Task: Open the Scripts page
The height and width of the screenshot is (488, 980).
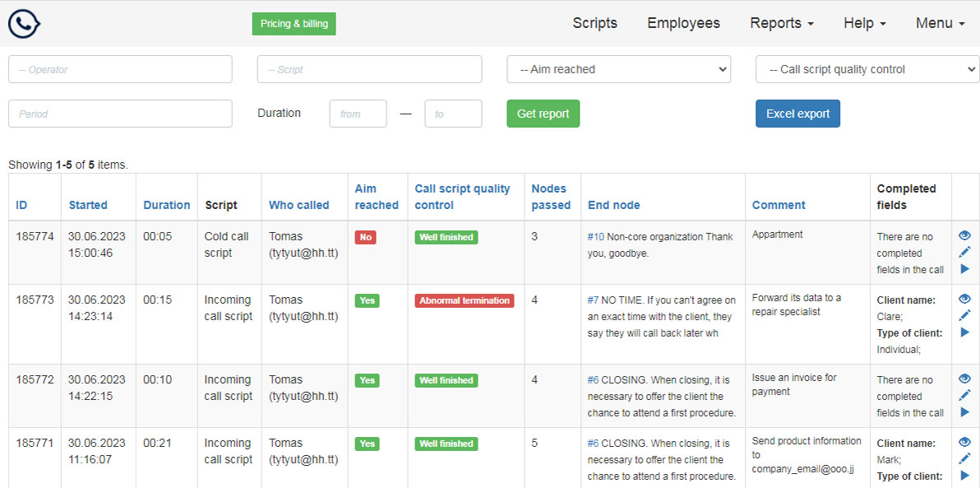Action: 594,23
